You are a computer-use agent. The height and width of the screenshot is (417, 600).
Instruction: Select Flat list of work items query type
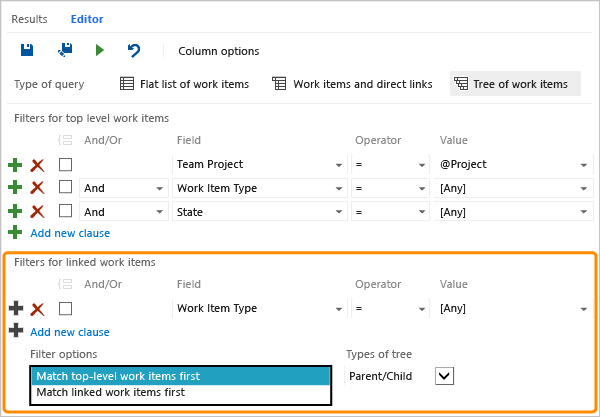pos(184,84)
